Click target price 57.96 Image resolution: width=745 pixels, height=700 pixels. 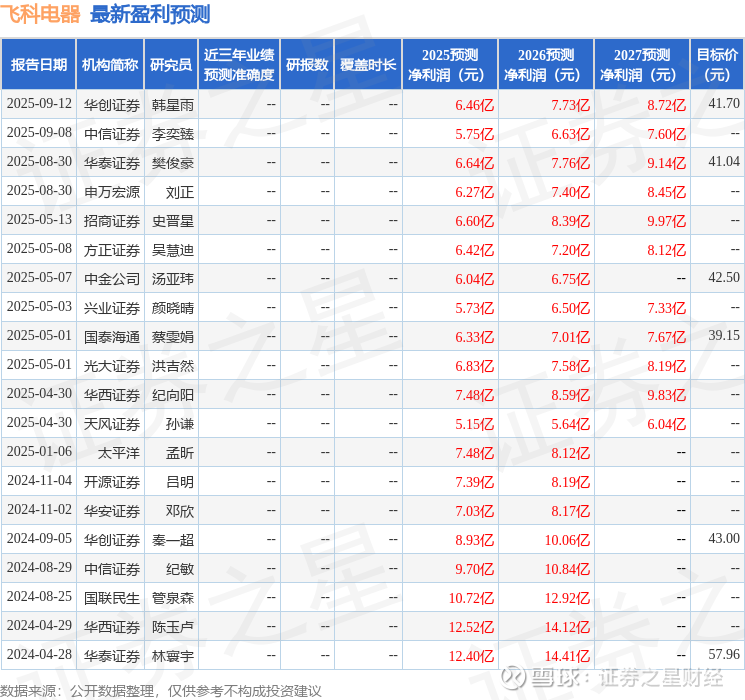(x=724, y=654)
